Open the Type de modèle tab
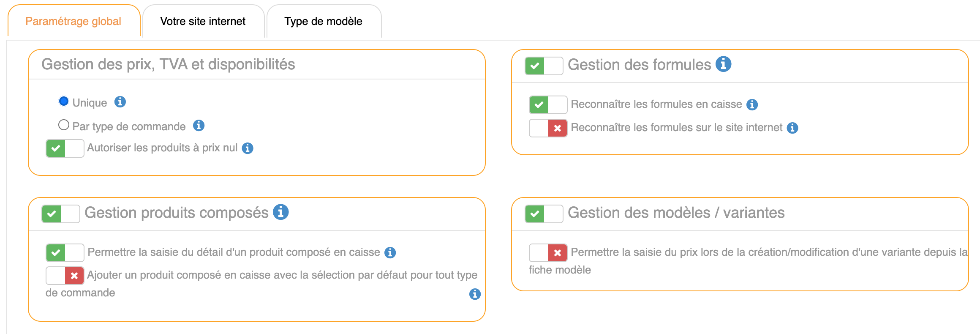 click(x=323, y=22)
